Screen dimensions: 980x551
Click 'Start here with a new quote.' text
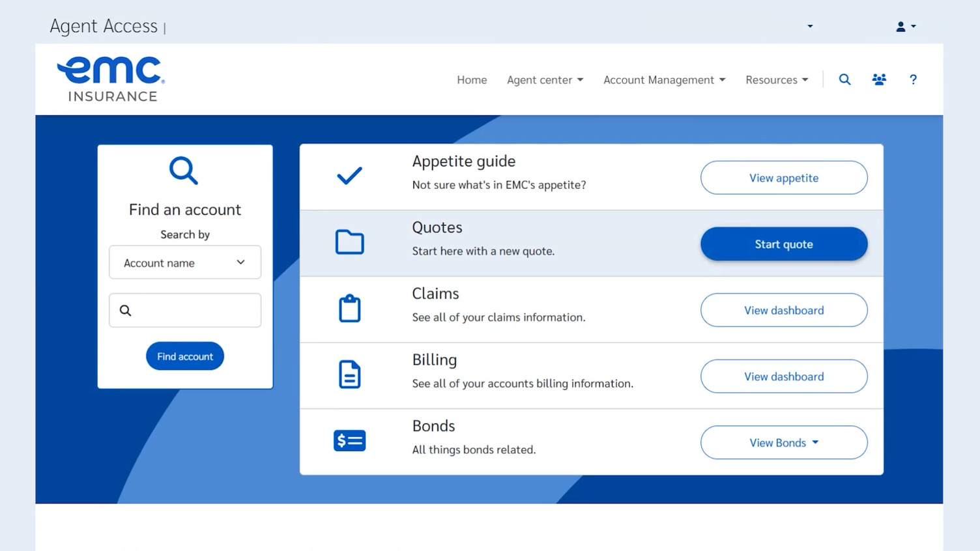483,251
